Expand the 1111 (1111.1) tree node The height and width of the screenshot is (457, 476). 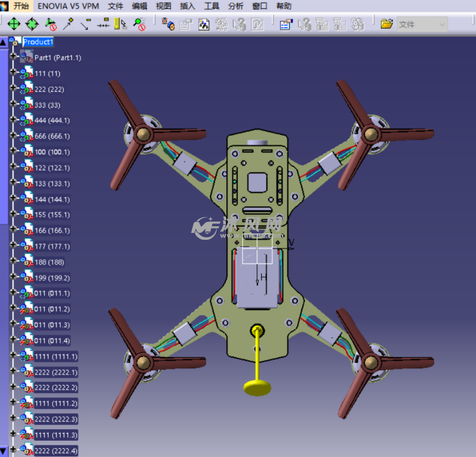pyautogui.click(x=14, y=355)
